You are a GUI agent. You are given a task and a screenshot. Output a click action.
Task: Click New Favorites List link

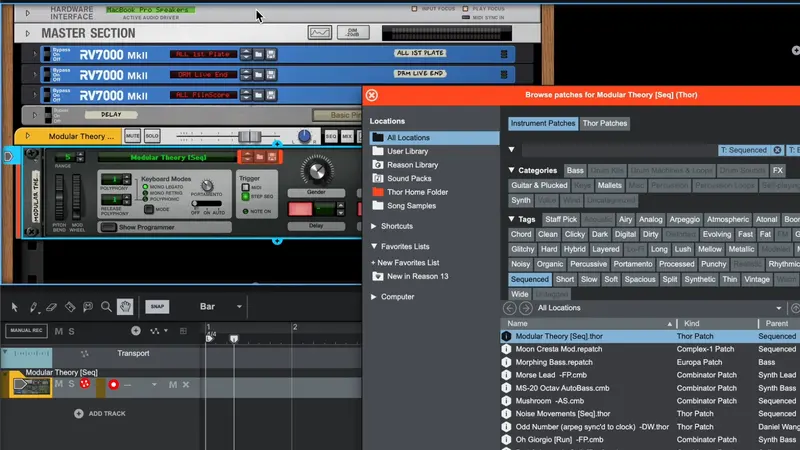(405, 262)
